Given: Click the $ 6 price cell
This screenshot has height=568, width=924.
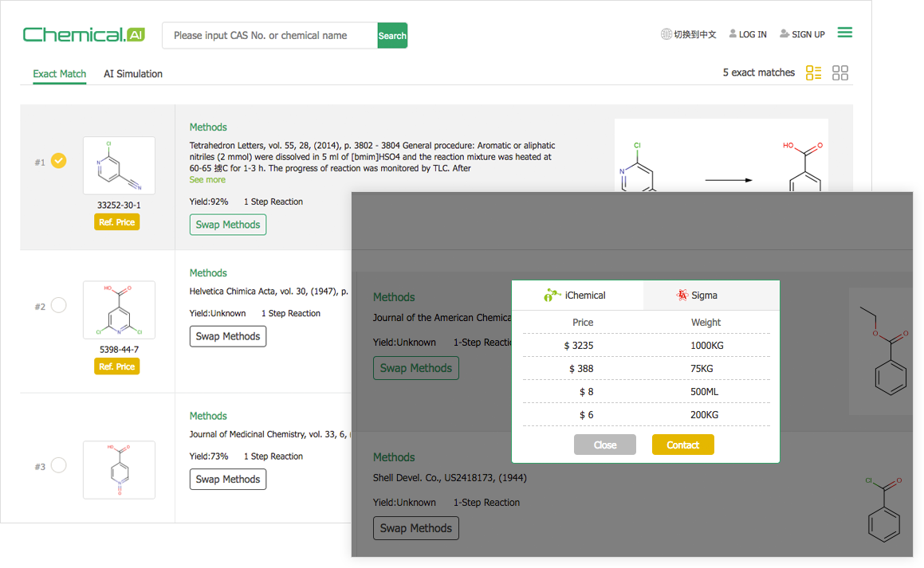Looking at the screenshot, I should click(586, 415).
